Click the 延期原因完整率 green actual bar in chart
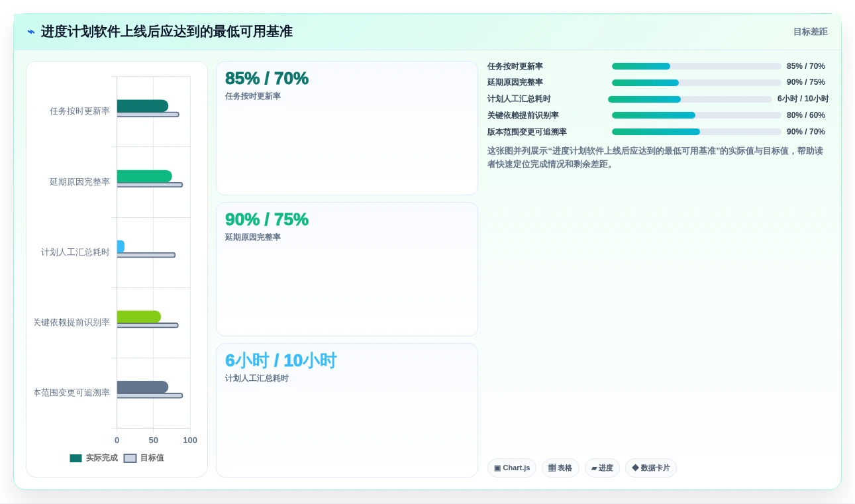Viewport: 855px width, 504px height. tap(144, 176)
